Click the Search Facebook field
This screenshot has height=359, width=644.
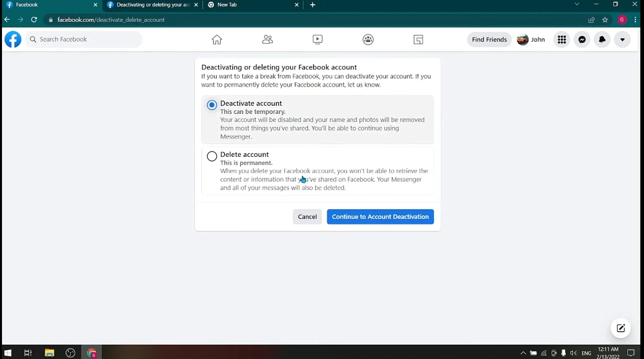[x=84, y=39]
